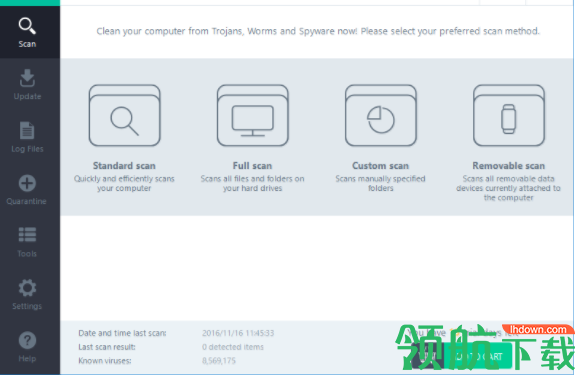Click the Full scan title

(x=252, y=166)
